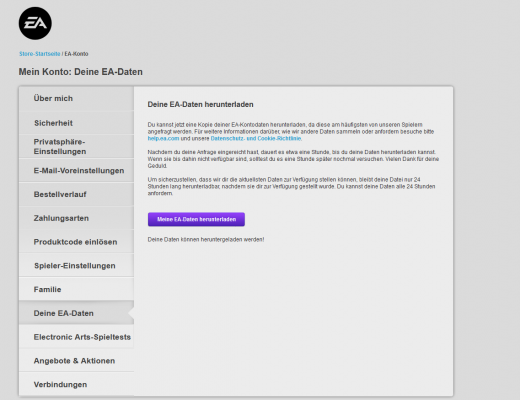Open the Store-Startseite breadcrumb link
Screen dimensions: 520x400
(40, 54)
